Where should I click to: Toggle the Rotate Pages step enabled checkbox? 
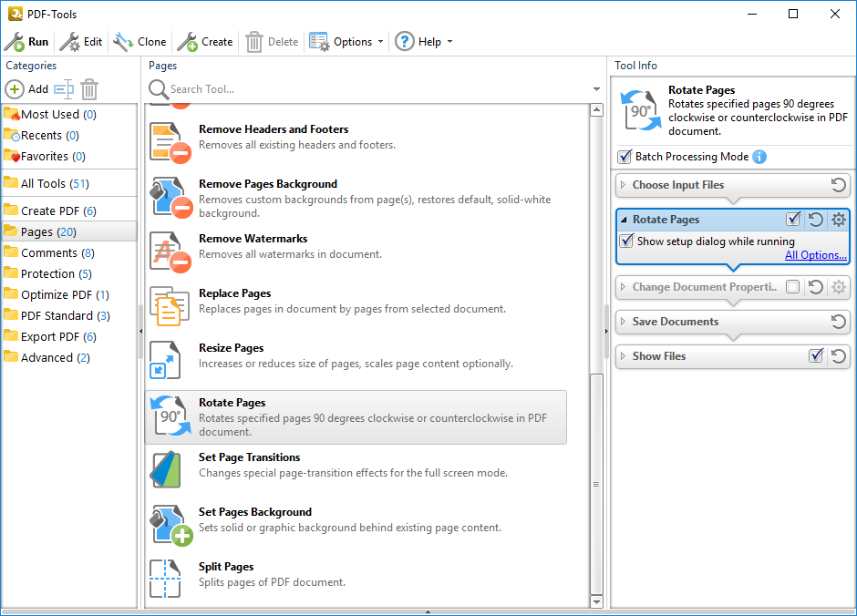pos(793,220)
